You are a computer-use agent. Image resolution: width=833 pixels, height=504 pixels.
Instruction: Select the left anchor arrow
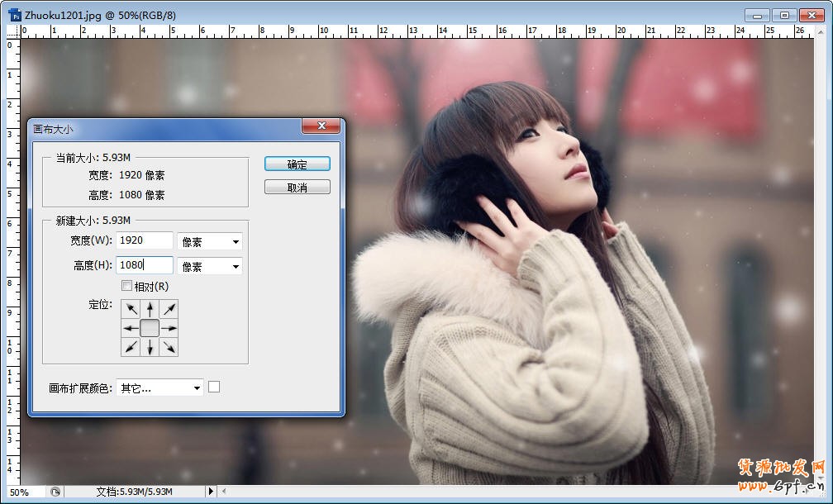131,327
